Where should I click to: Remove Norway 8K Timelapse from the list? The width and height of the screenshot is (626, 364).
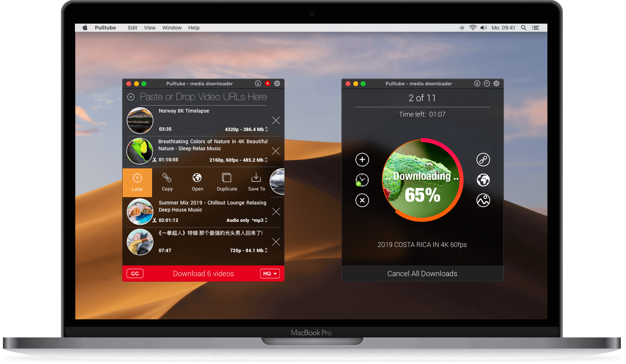tap(276, 120)
